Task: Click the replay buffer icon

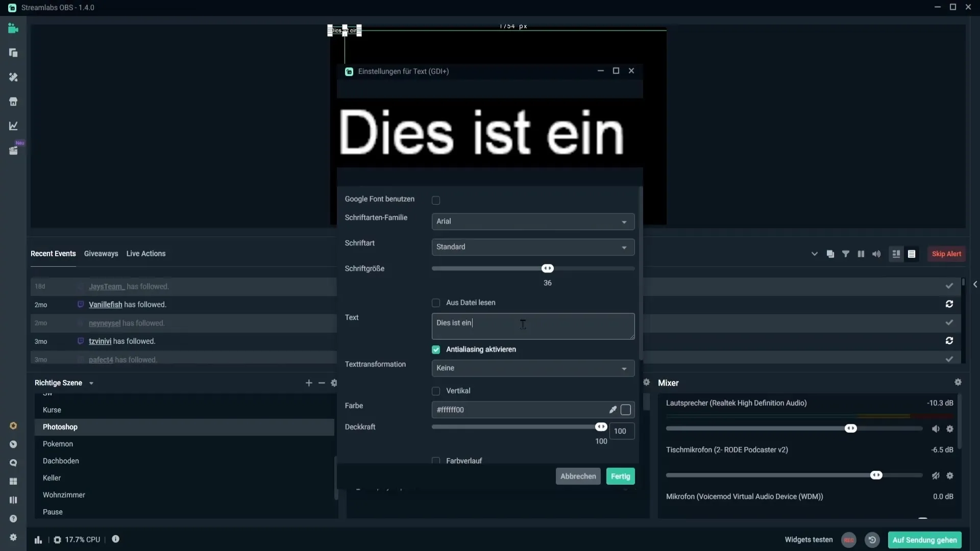Action: pyautogui.click(x=872, y=540)
